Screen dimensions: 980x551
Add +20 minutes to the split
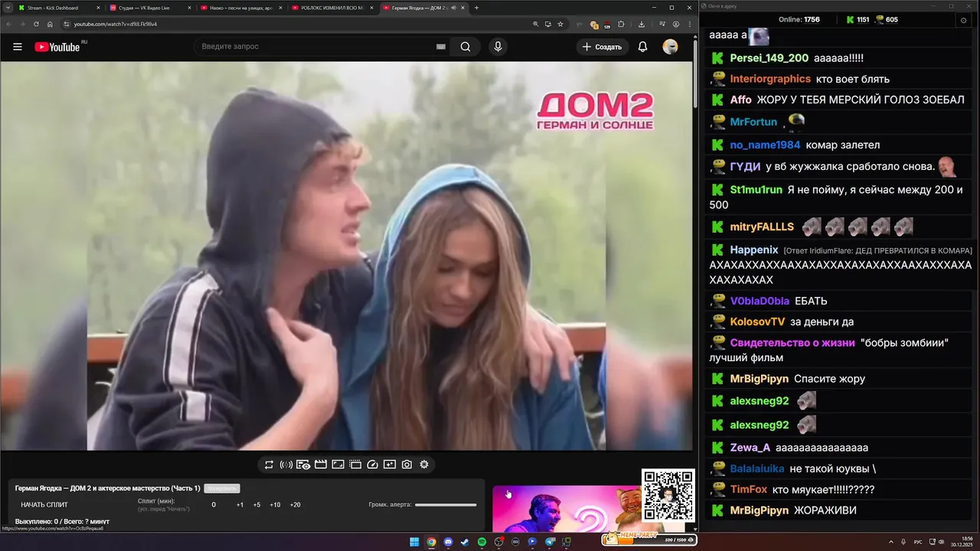295,504
